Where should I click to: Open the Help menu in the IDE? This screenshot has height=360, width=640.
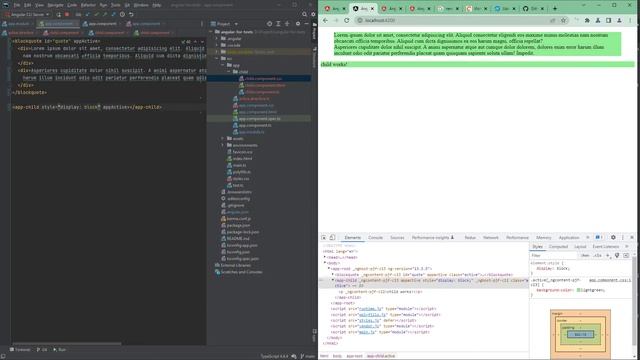coord(157,5)
